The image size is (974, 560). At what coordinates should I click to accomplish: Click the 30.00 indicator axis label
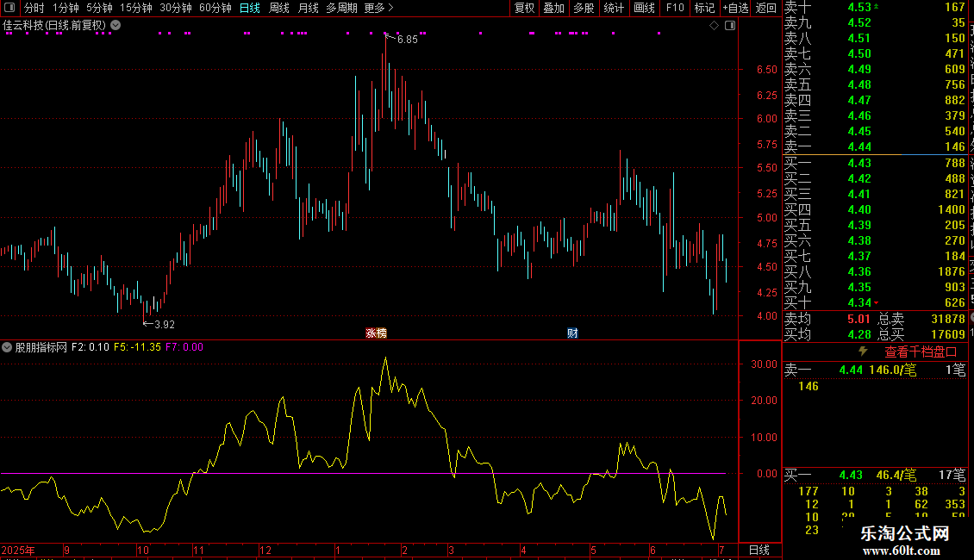pos(764,364)
